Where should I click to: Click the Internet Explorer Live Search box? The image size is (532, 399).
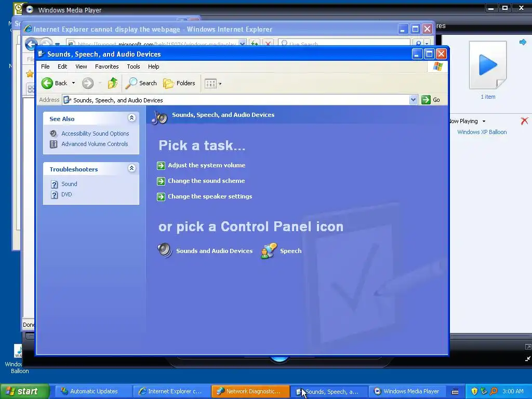click(344, 44)
